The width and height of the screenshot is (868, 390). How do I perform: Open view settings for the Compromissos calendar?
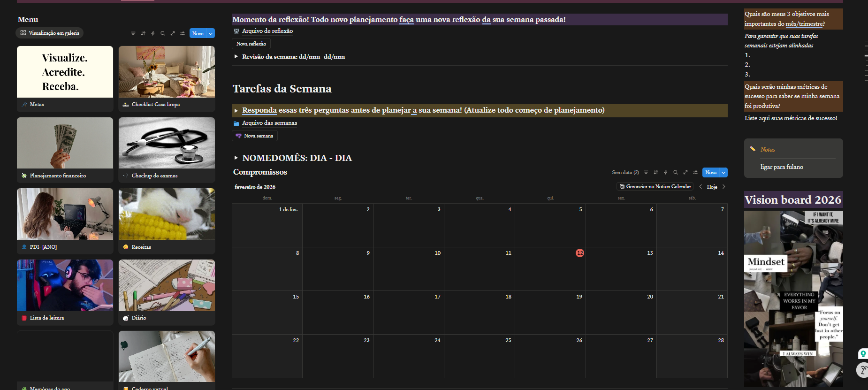point(695,172)
